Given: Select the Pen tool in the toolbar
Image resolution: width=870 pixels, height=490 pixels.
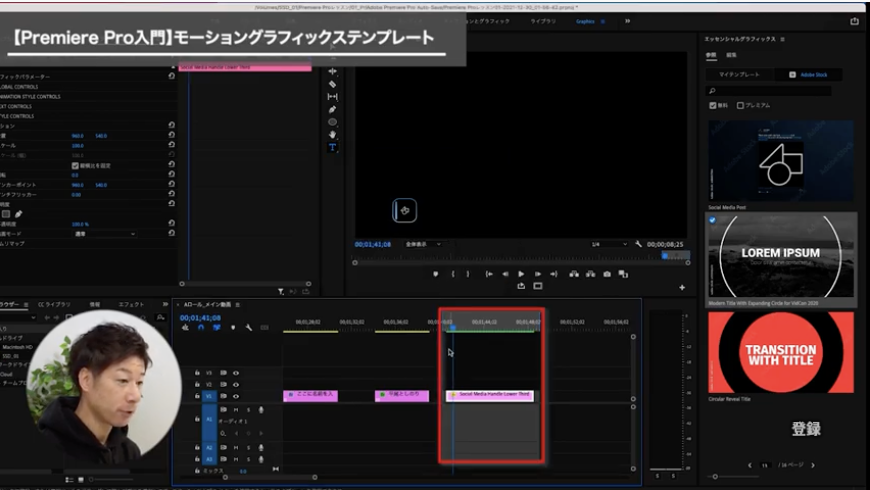Looking at the screenshot, I should tap(332, 109).
